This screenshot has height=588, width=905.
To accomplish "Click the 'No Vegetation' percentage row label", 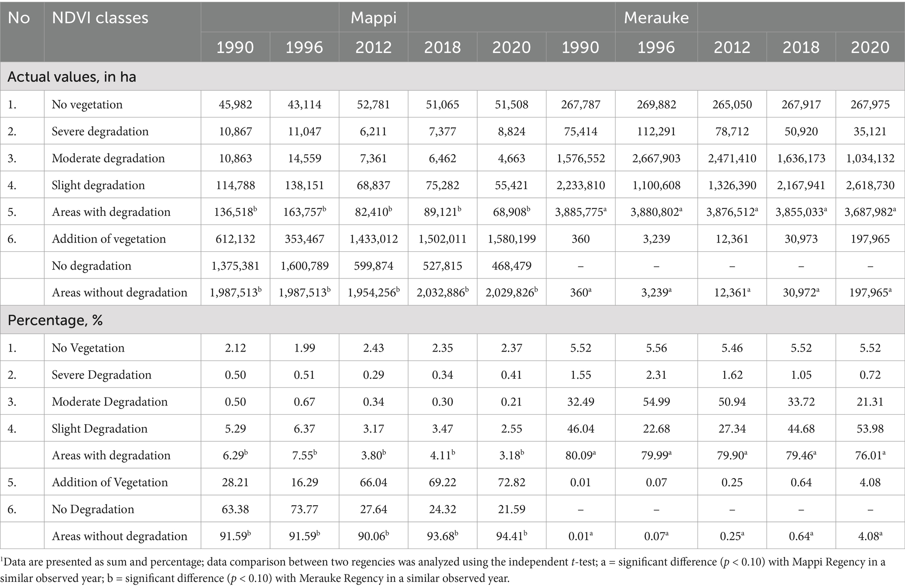I will coord(88,348).
